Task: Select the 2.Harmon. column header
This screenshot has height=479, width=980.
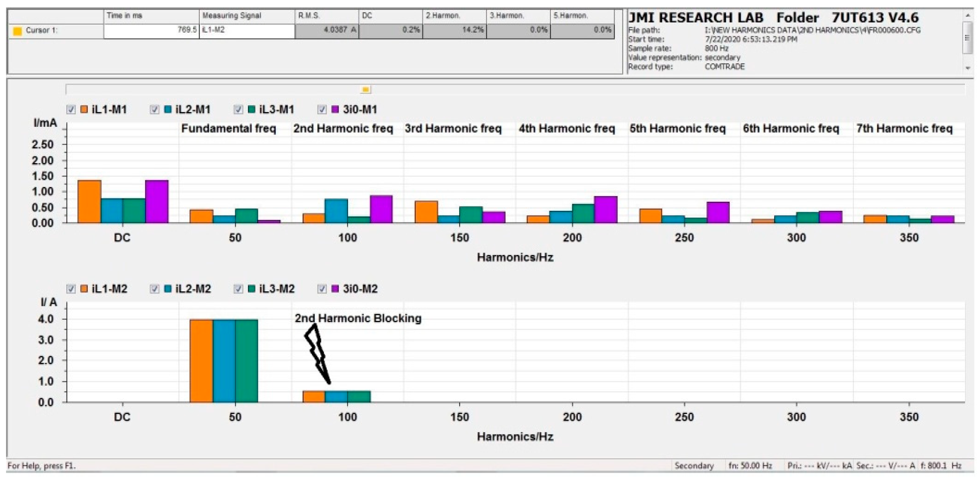Action: point(454,16)
